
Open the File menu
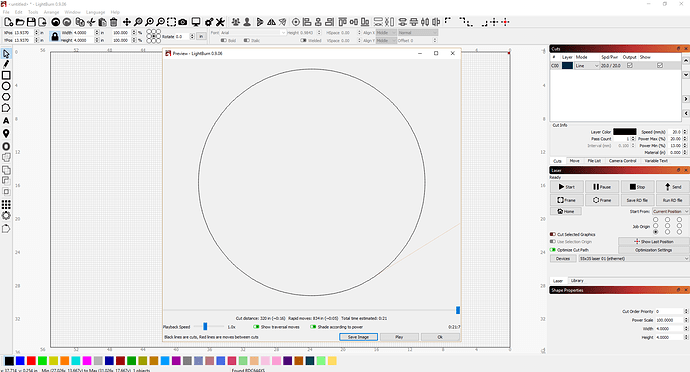6,12
